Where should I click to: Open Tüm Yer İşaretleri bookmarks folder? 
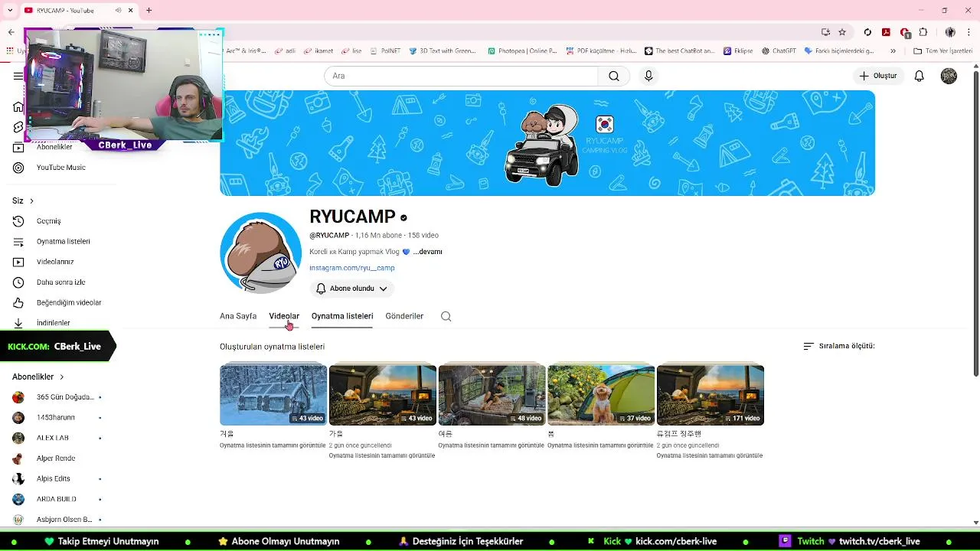click(x=942, y=51)
